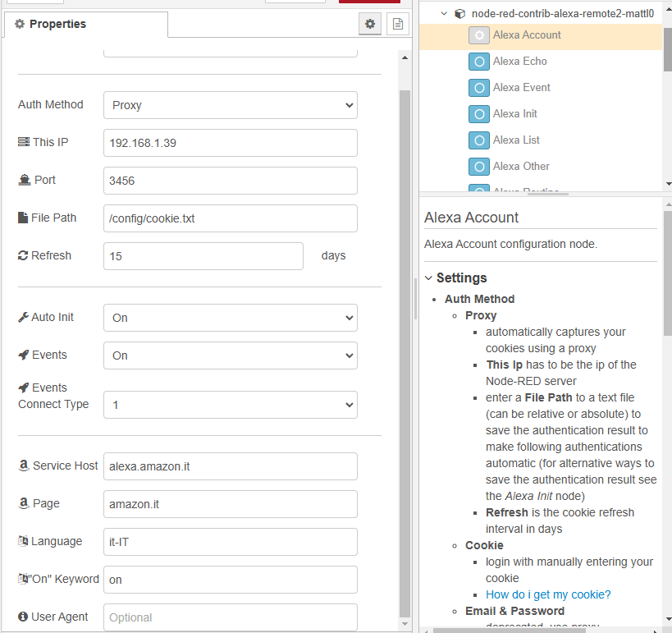
Task: Select the Alexa Account node icon
Action: coord(479,35)
